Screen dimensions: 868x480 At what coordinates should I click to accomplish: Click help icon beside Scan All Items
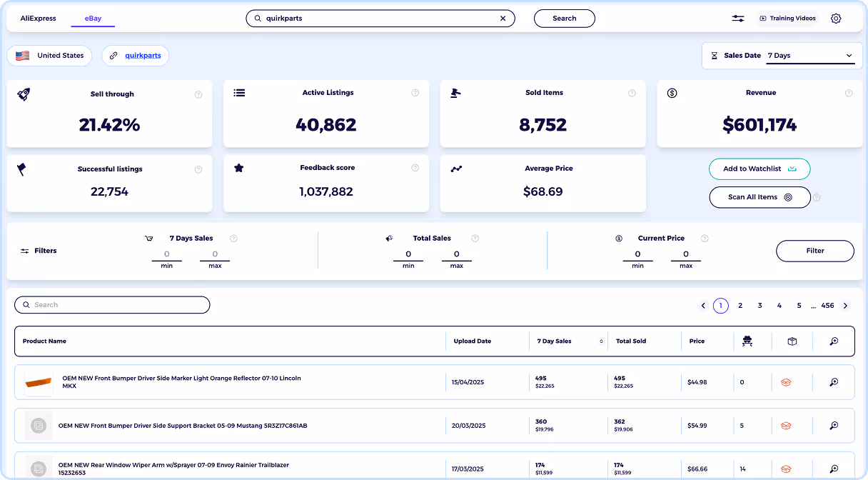tap(817, 198)
